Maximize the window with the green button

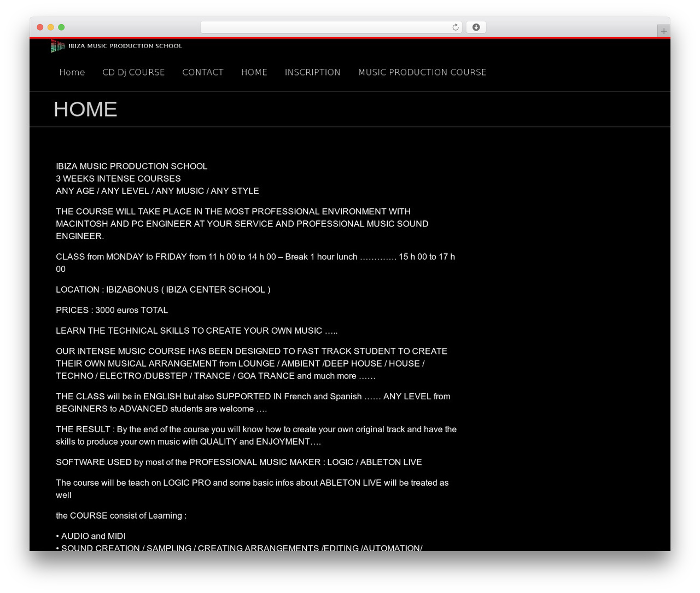pyautogui.click(x=61, y=27)
